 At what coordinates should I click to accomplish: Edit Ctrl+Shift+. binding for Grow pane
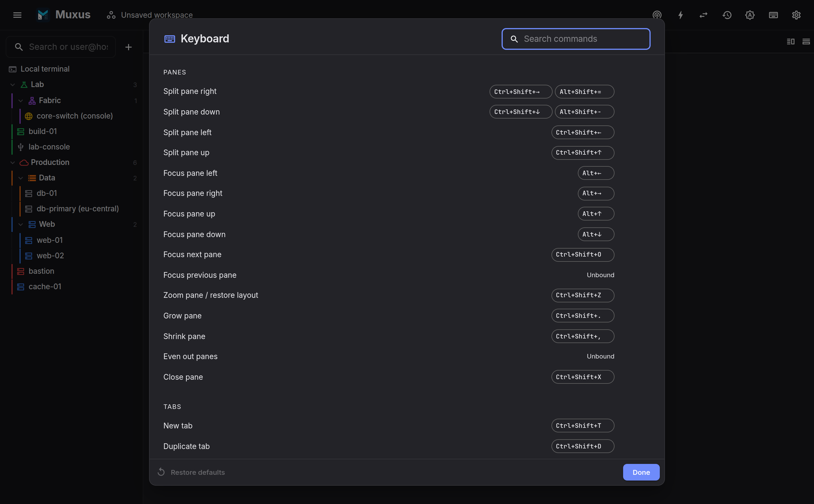pyautogui.click(x=582, y=316)
